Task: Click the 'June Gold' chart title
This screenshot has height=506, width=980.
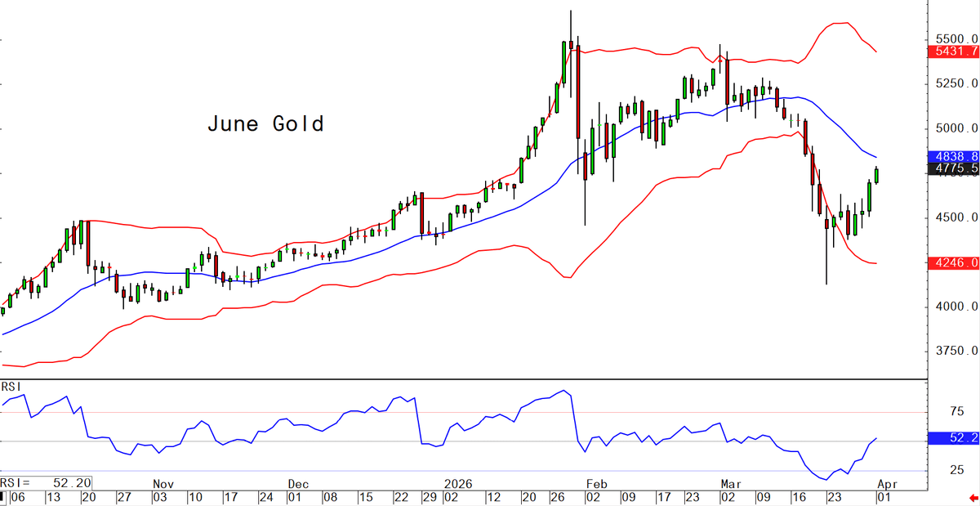Action: pyautogui.click(x=265, y=124)
